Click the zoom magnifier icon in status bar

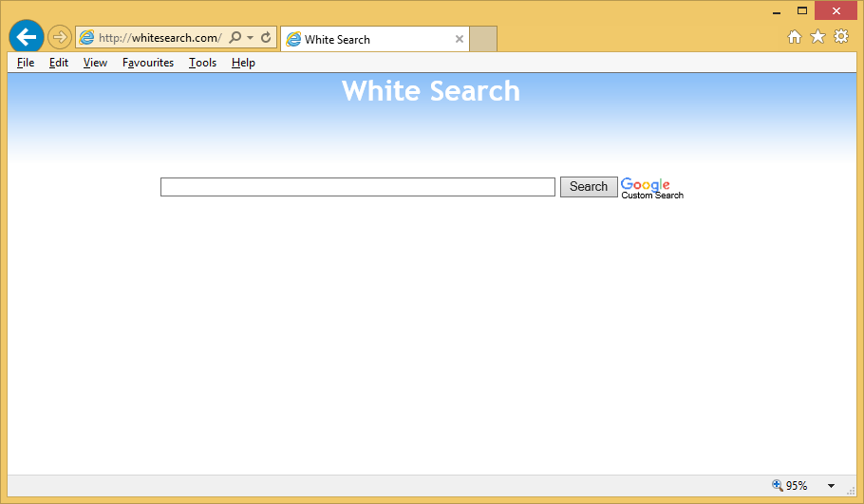click(778, 485)
